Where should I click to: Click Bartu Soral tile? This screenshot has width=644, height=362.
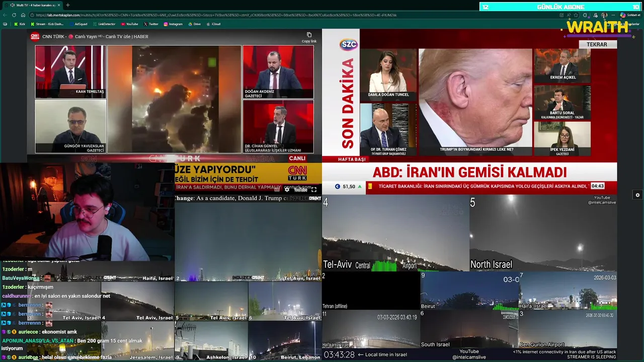click(x=562, y=102)
